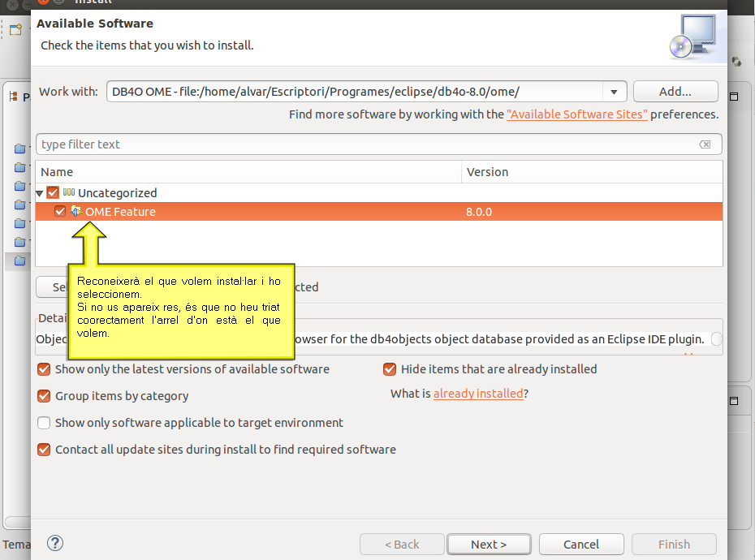Collapse the Uncategorized tree node
The height and width of the screenshot is (560, 755).
tap(40, 194)
